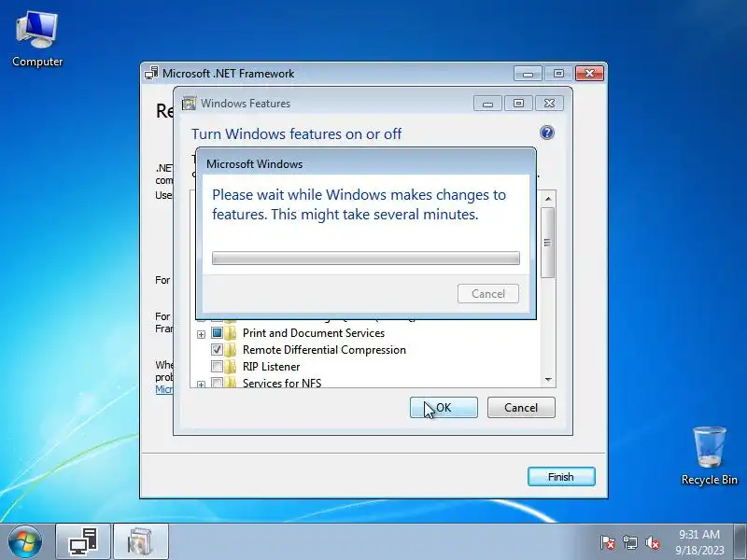
Task: Open the Recycle Bin desktop icon
Action: 710,455
